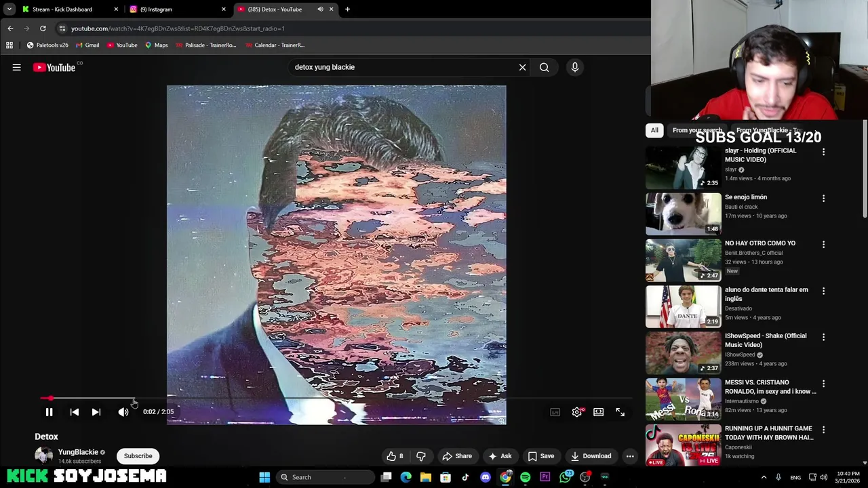Open Paletools v26 bookmark

(47, 45)
